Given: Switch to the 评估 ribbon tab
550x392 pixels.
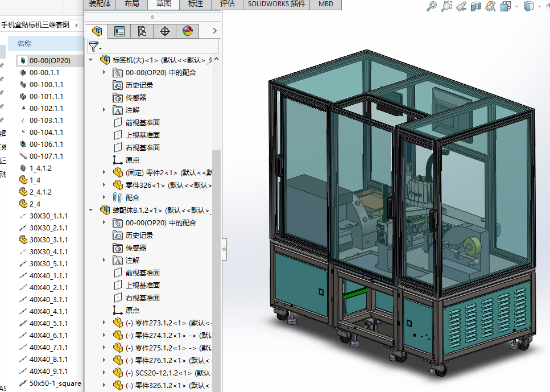Looking at the screenshot, I should tap(228, 4).
